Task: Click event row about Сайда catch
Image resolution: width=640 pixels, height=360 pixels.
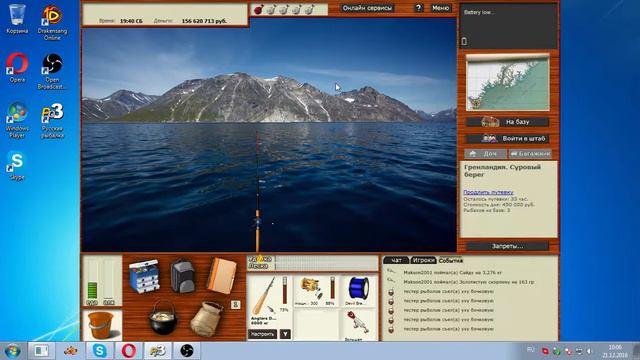Action: point(452,272)
